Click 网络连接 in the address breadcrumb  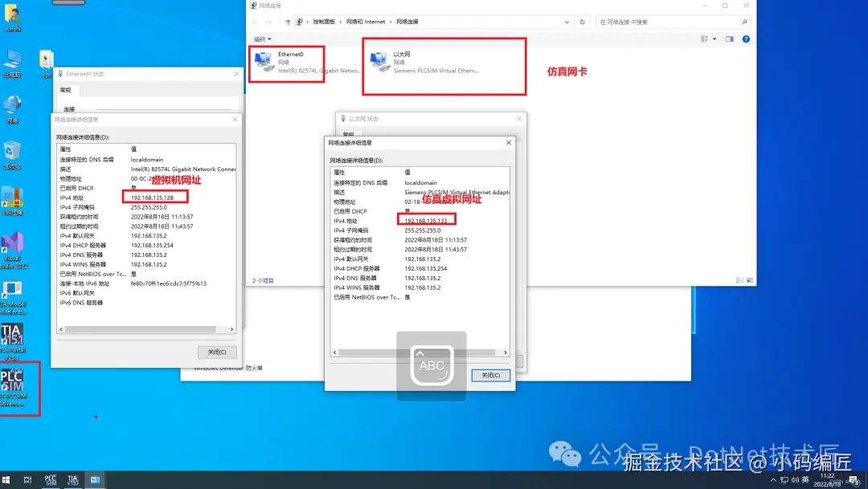pyautogui.click(x=407, y=22)
